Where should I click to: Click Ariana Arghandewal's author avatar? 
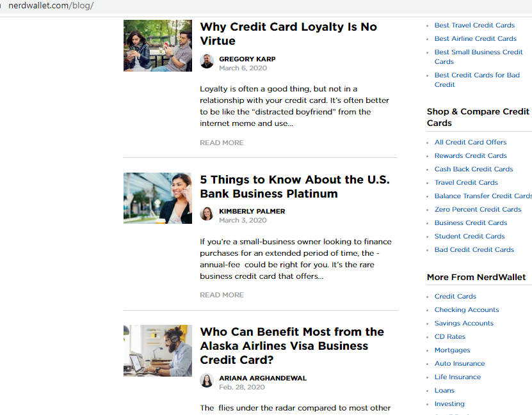pyautogui.click(x=207, y=380)
